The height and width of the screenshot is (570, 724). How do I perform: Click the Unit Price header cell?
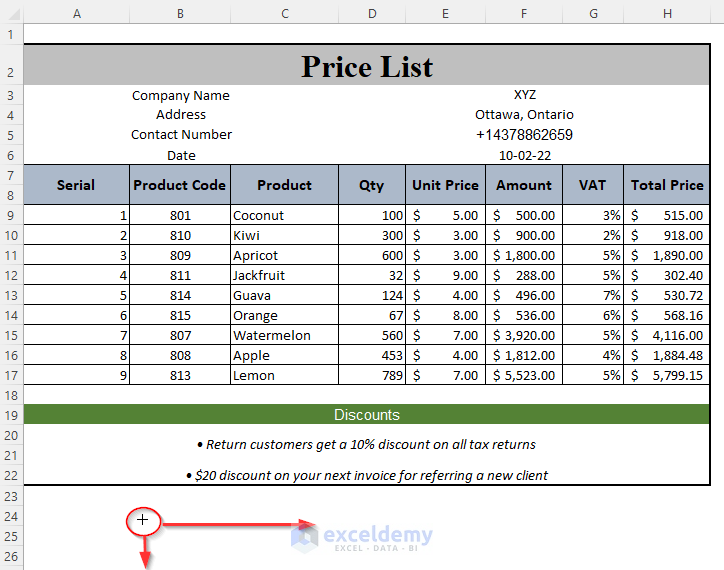[445, 185]
